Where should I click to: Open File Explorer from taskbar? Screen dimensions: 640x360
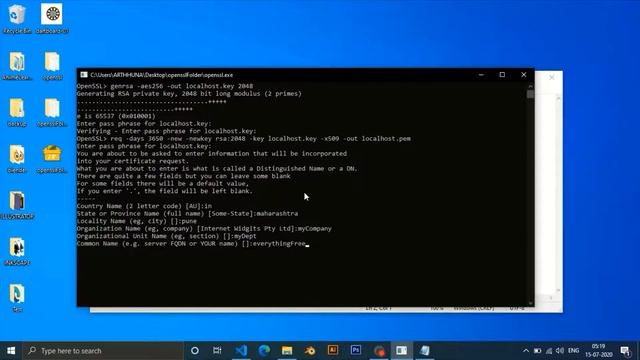click(x=287, y=350)
